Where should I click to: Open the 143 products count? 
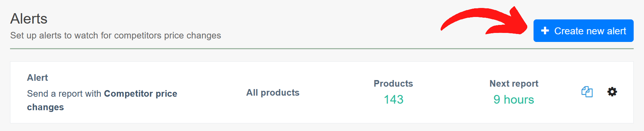[394, 99]
